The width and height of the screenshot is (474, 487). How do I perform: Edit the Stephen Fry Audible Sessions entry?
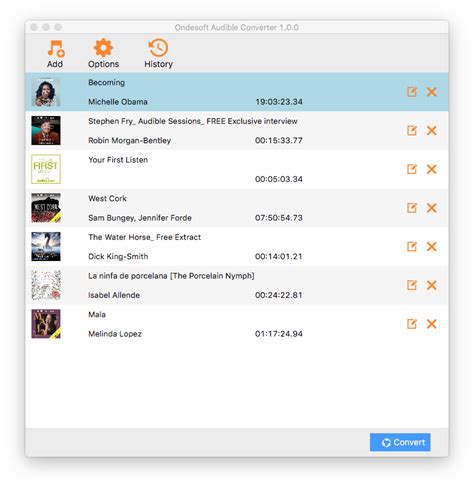coord(412,130)
